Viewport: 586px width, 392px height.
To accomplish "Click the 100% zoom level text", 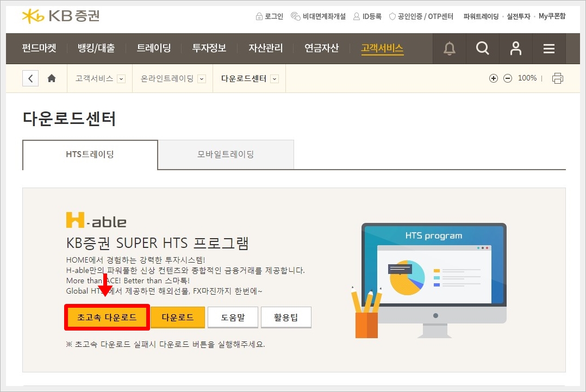I will [x=527, y=78].
